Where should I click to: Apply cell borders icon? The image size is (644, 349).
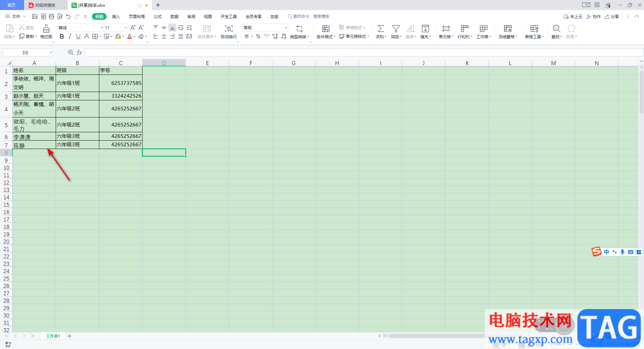coord(95,36)
